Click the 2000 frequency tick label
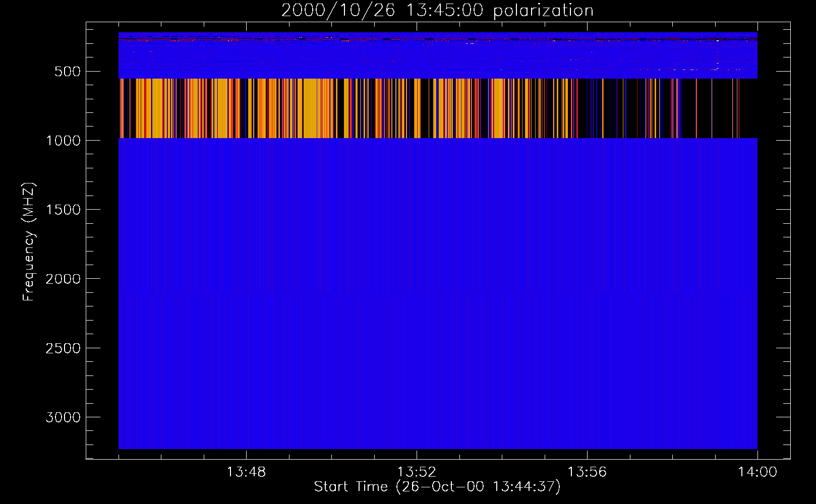The width and height of the screenshot is (816, 504). click(x=63, y=279)
